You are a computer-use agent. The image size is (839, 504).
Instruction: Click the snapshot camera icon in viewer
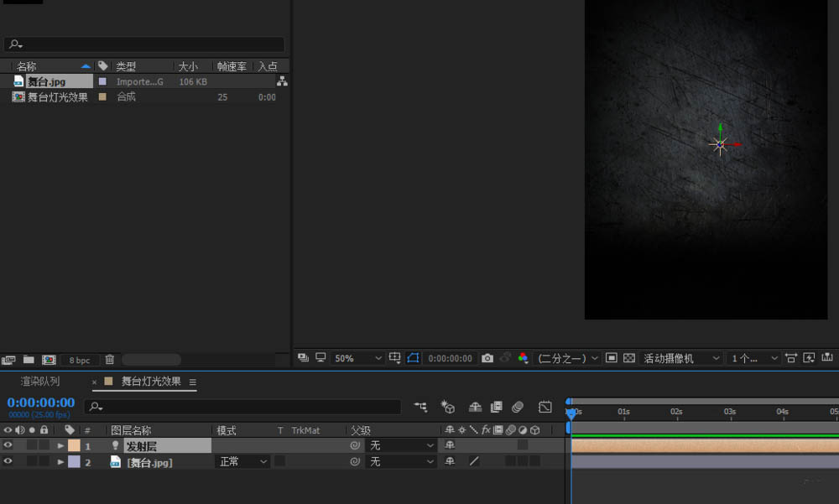(x=487, y=358)
